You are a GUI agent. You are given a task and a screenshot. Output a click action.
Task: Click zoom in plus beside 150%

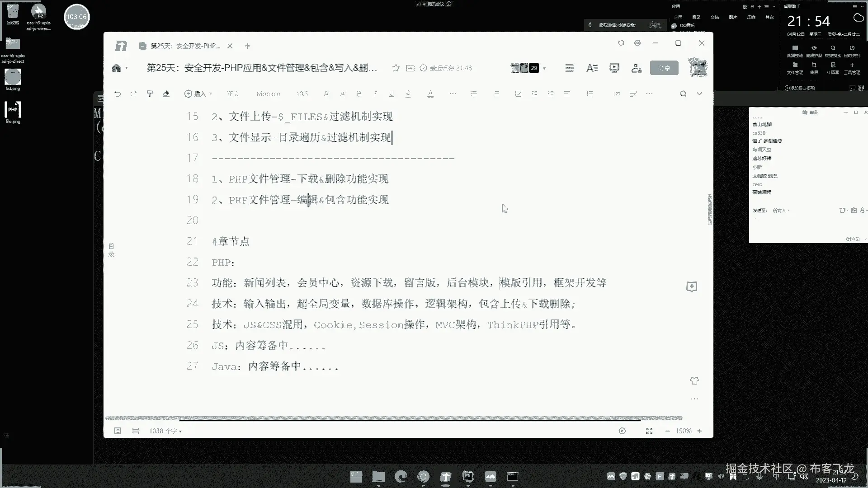pyautogui.click(x=699, y=431)
